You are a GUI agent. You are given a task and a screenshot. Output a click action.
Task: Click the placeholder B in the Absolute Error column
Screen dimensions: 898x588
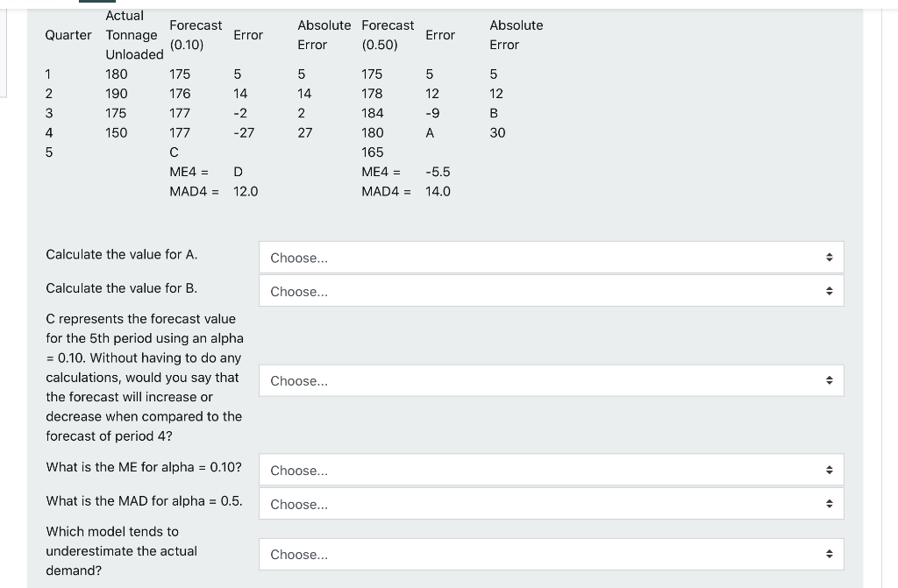494,113
